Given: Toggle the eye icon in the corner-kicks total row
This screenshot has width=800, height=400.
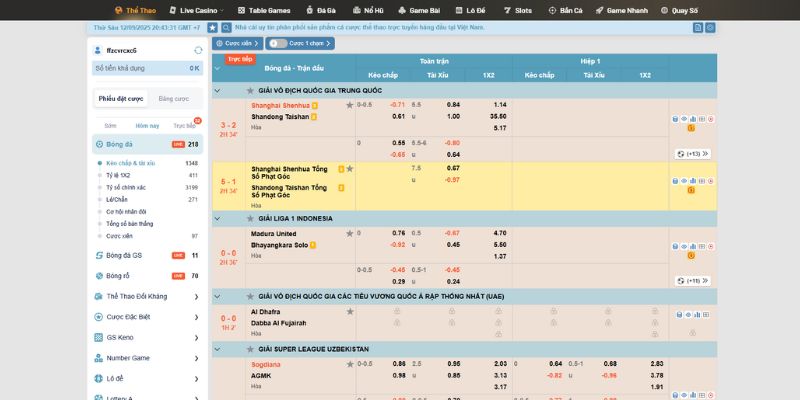Looking at the screenshot, I should (x=684, y=181).
